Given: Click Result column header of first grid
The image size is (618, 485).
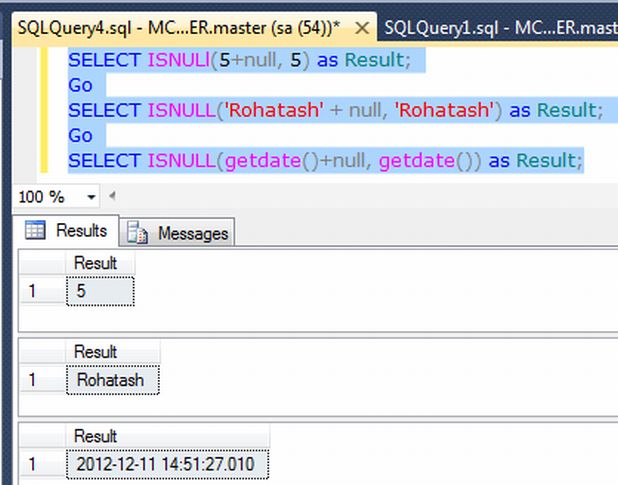Looking at the screenshot, I should pos(100,263).
